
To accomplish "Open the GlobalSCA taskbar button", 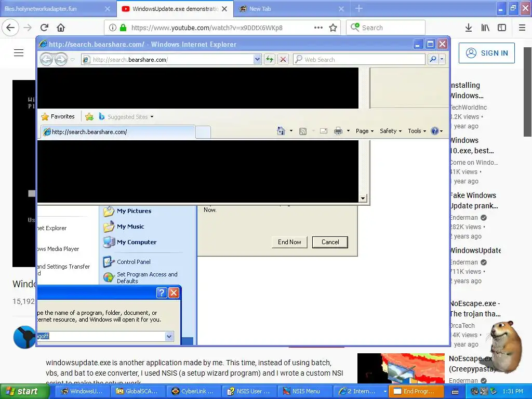I will coord(137,391).
